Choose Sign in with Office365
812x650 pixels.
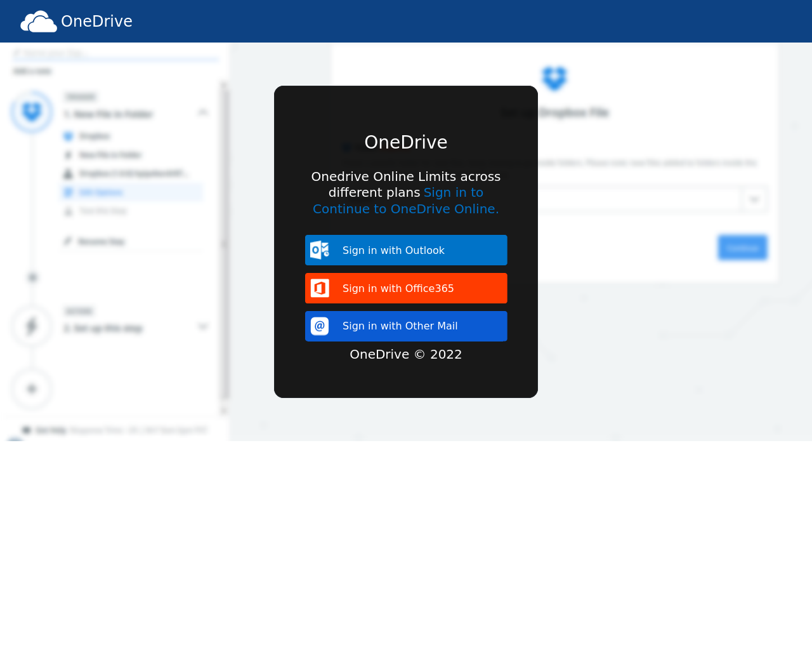pos(406,288)
